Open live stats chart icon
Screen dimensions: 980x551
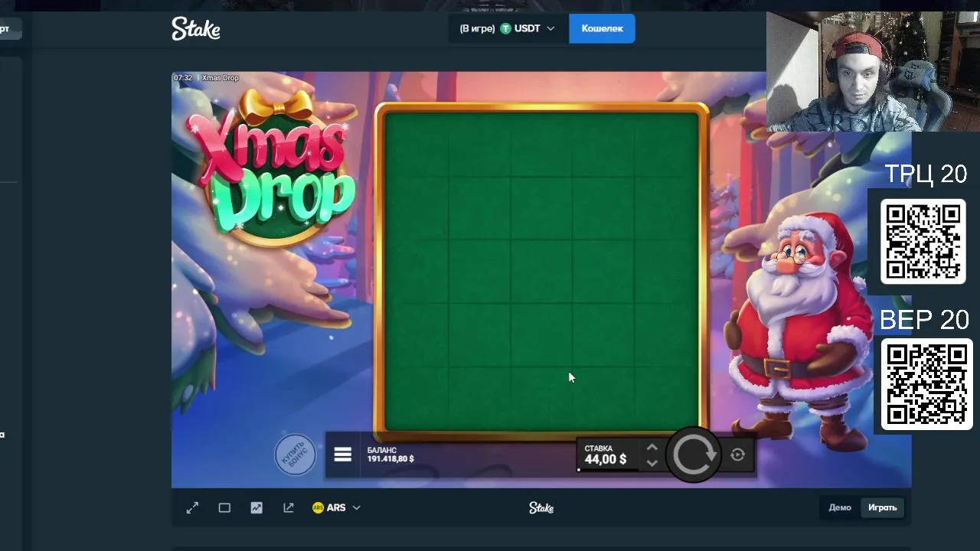coord(256,507)
